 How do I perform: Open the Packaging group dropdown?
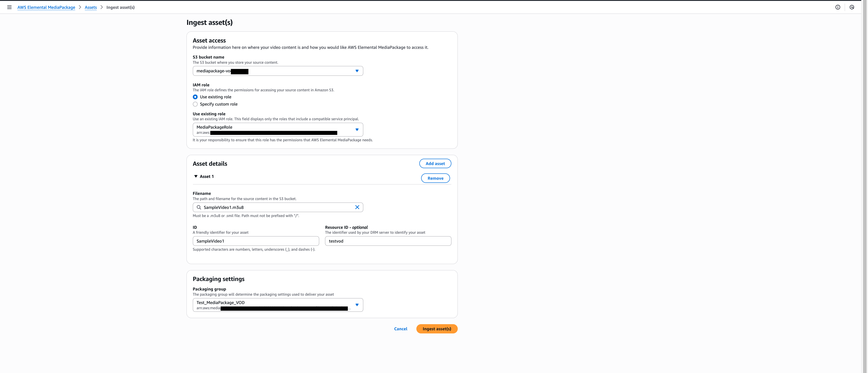pos(357,305)
